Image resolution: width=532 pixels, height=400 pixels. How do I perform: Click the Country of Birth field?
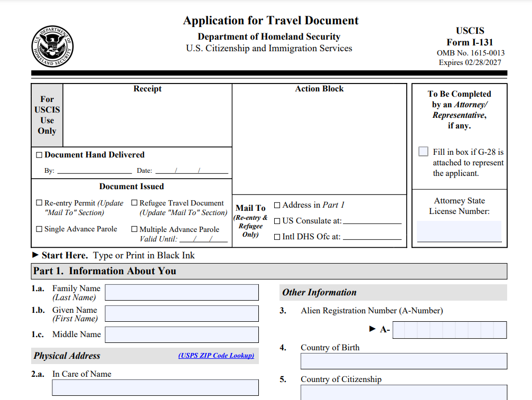pos(404,361)
